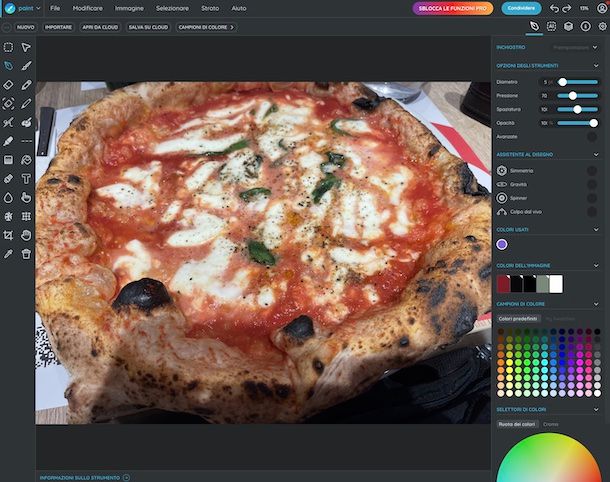Select the Text tool
Screen dimensions: 610x482
26,179
